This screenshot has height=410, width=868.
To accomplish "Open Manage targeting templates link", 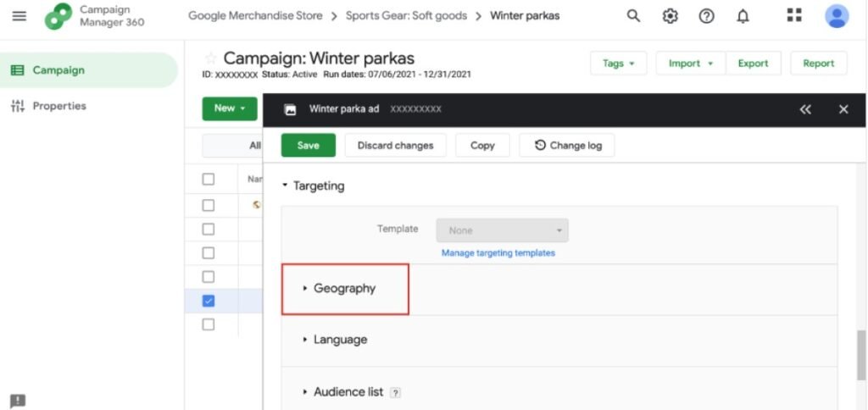I will click(x=498, y=253).
